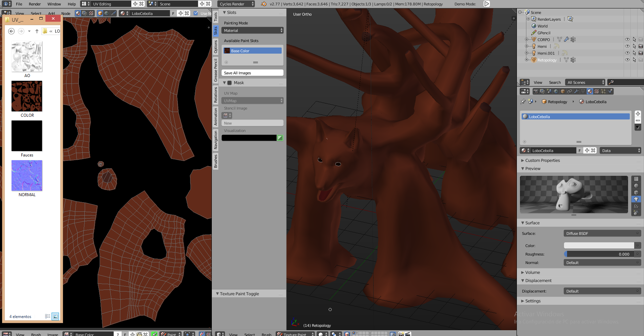The image size is (644, 336).
Task: Click the Demo Mode play icon
Action: (x=486, y=4)
